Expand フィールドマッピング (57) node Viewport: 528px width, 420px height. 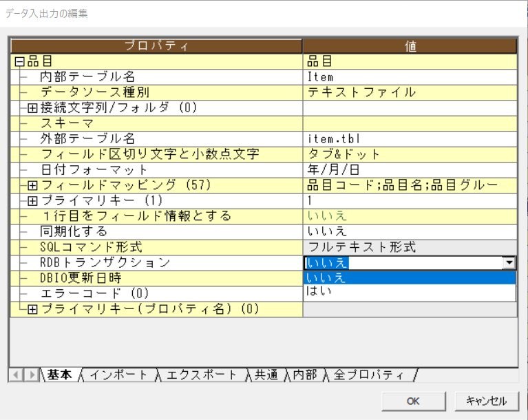point(32,186)
